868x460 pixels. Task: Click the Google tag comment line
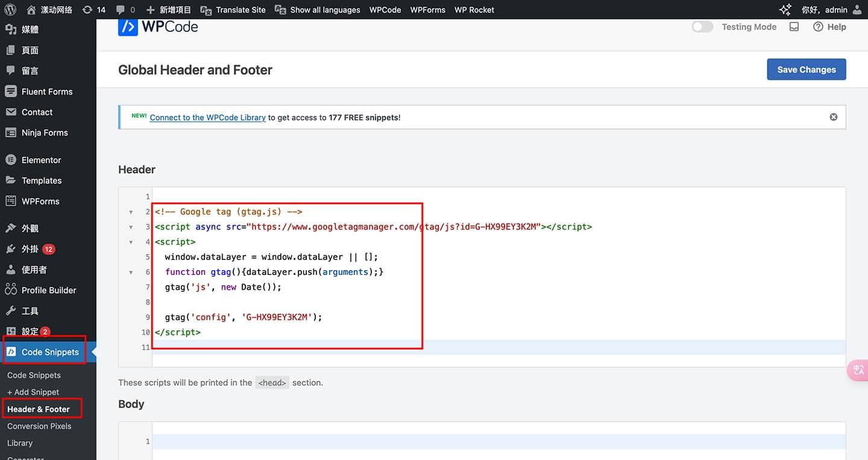point(228,212)
